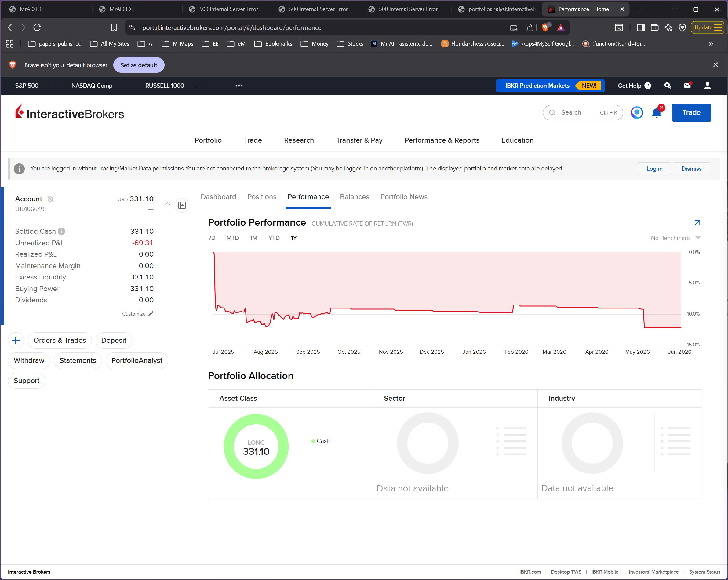This screenshot has width=728, height=580.
Task: Open the Stocks bookmarks folder
Action: click(350, 44)
